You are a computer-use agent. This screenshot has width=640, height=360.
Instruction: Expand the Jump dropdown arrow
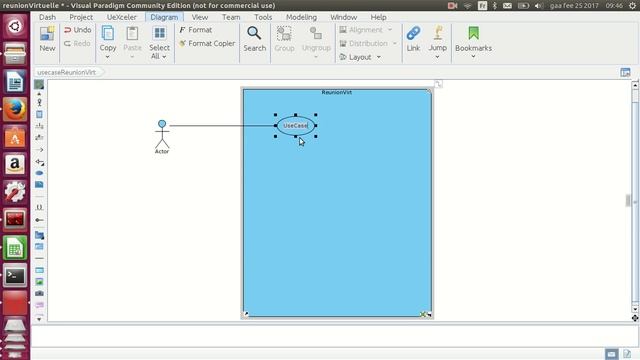(x=438, y=57)
